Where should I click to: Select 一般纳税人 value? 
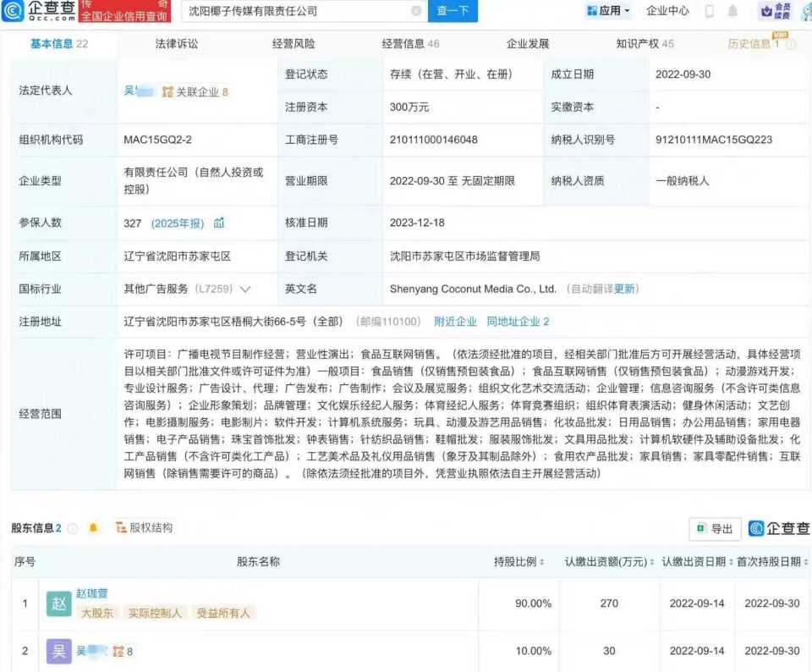[x=682, y=181]
